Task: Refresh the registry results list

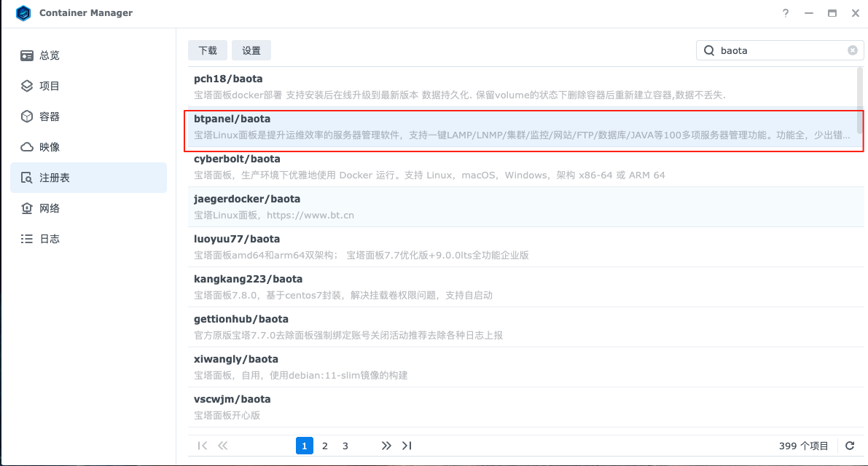Action: (850, 446)
